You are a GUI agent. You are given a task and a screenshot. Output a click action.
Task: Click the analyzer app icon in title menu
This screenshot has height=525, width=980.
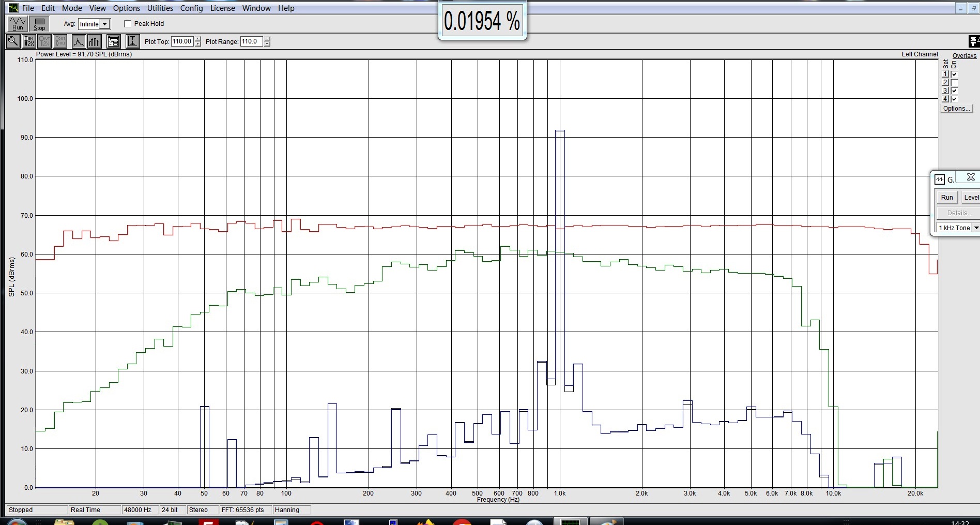click(13, 8)
